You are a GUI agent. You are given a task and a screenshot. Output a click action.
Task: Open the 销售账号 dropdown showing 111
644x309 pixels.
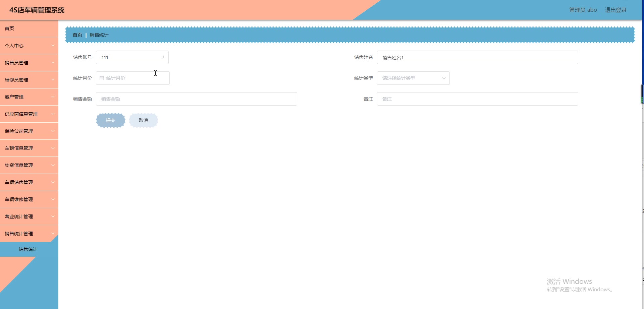tap(132, 57)
